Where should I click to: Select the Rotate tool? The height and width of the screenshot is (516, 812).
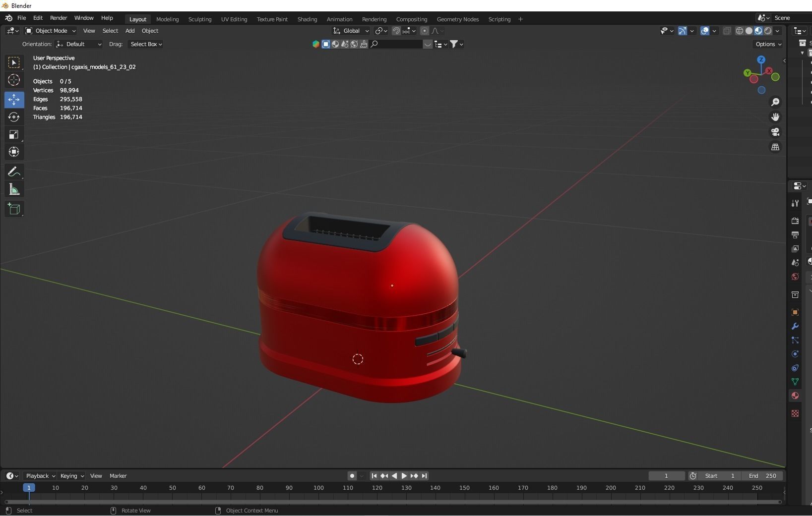[14, 117]
